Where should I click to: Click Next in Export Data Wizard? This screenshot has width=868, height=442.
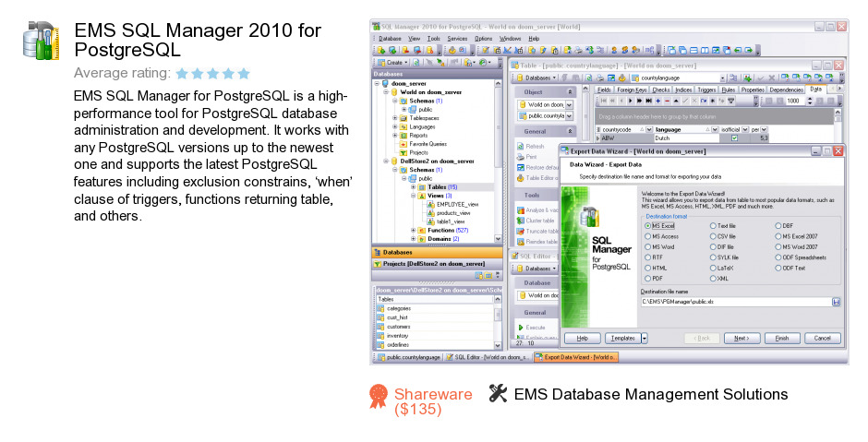point(741,338)
